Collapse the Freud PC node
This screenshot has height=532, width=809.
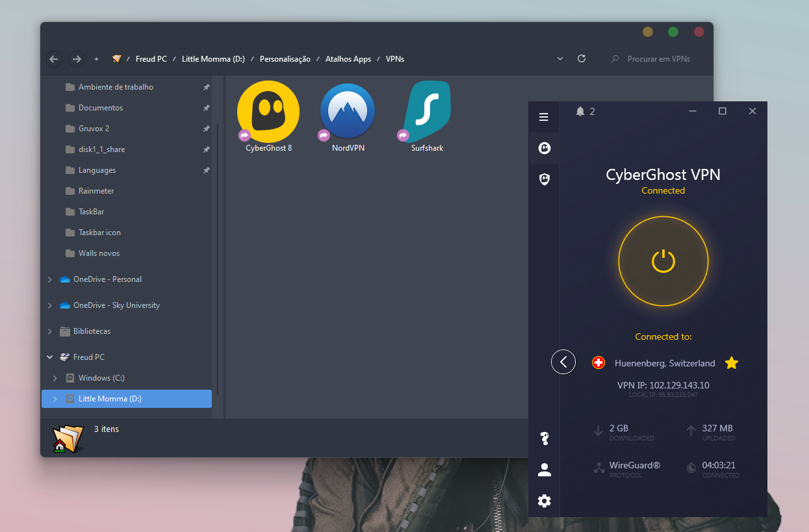click(50, 357)
